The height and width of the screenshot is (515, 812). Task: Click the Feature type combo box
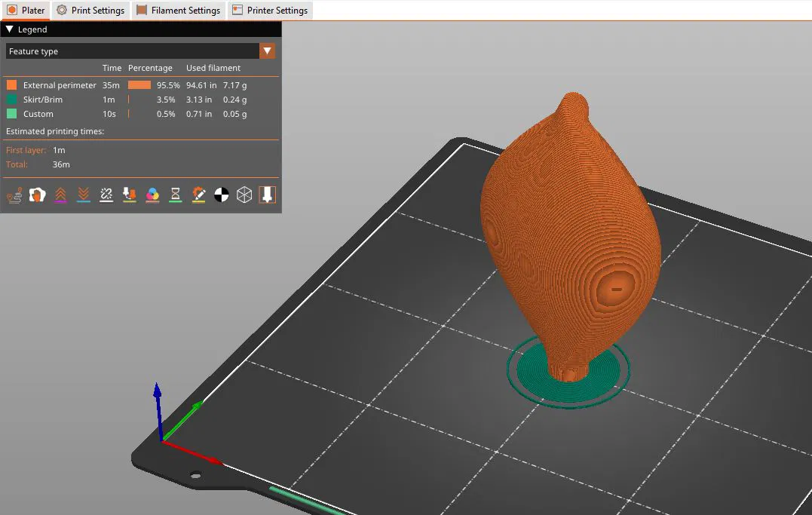[140, 51]
